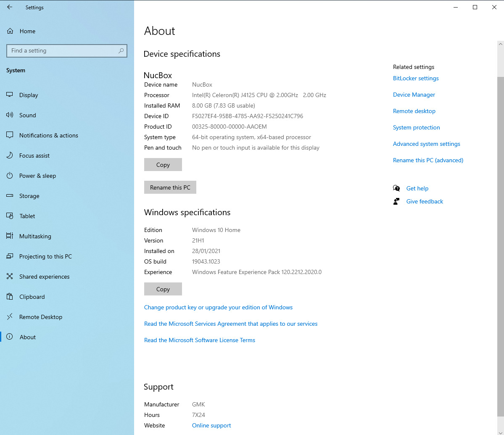
Task: Click the OS build value 19043.1023
Action: 206,261
